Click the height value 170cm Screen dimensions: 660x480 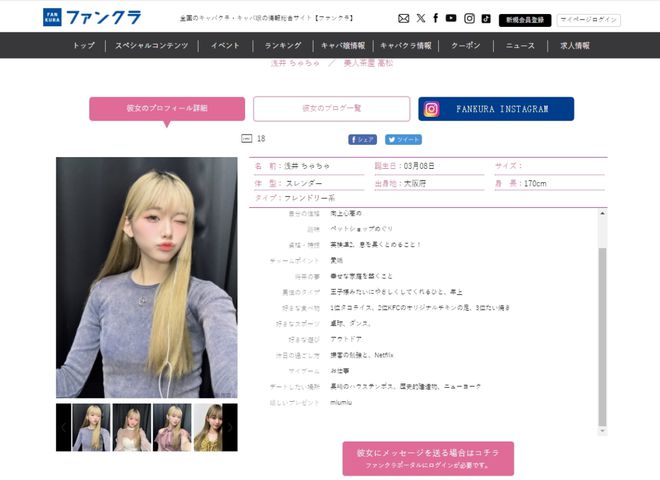[535, 184]
